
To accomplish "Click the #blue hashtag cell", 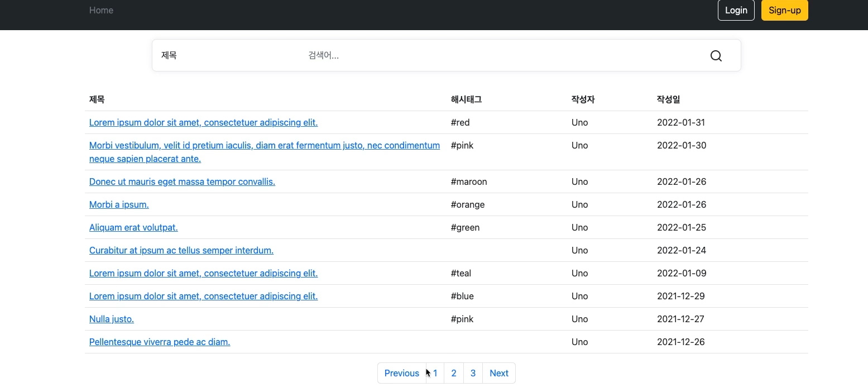I will [462, 296].
